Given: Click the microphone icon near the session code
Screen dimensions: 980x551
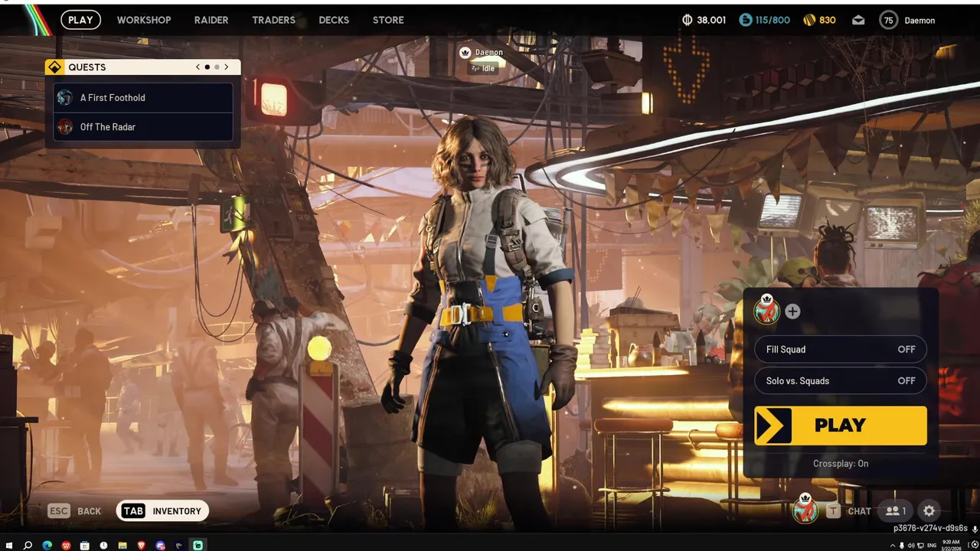Looking at the screenshot, I should 975,529.
